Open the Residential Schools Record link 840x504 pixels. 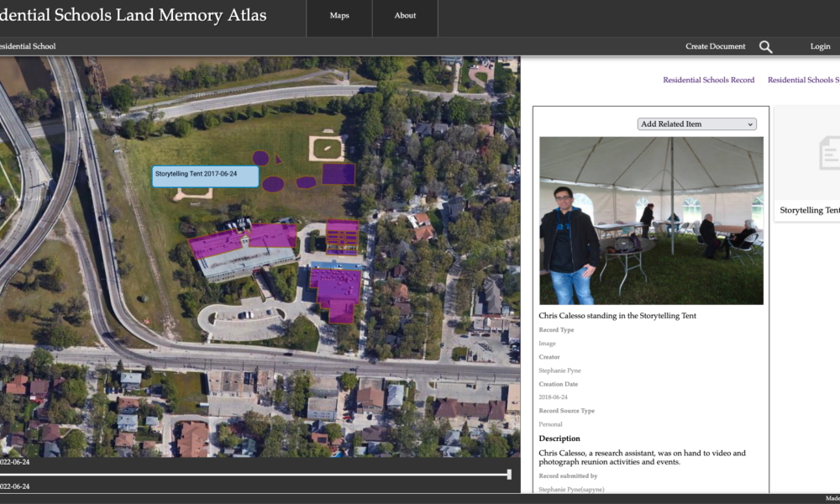pos(708,81)
